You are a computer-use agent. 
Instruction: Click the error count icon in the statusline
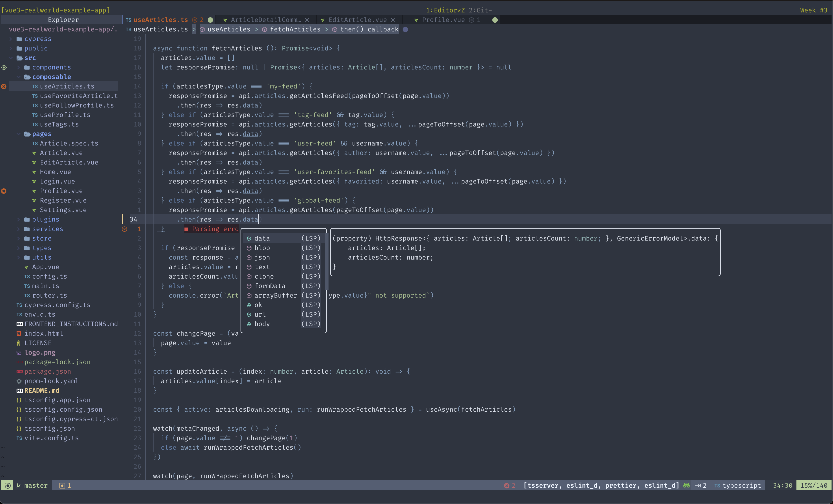(506, 485)
